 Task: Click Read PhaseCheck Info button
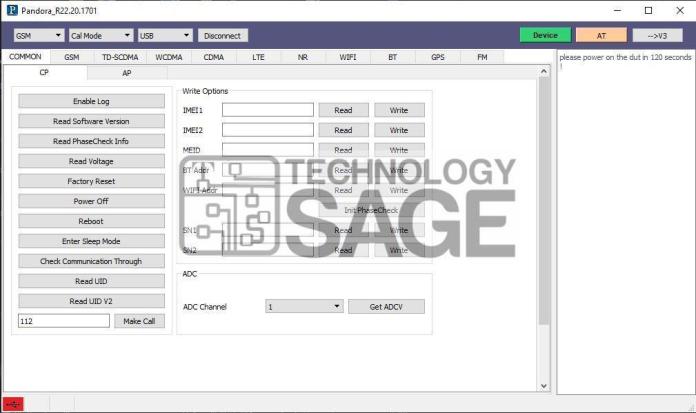(x=91, y=141)
